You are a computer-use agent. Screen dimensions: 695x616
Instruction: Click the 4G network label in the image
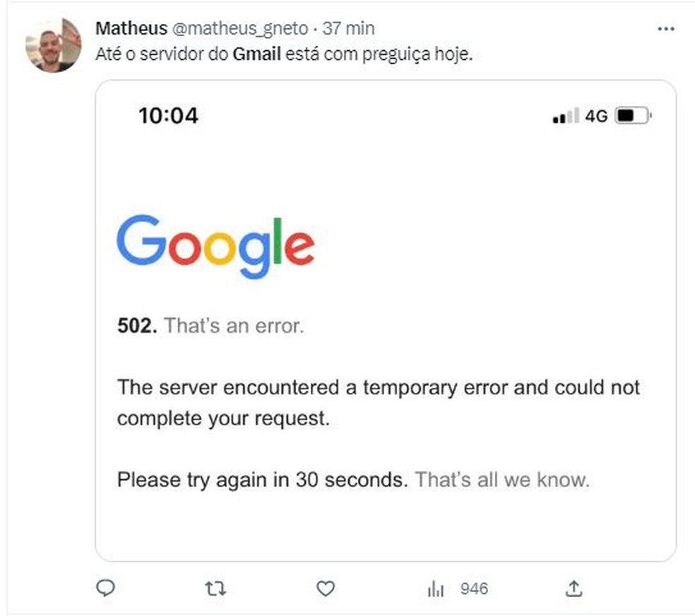[x=596, y=116]
